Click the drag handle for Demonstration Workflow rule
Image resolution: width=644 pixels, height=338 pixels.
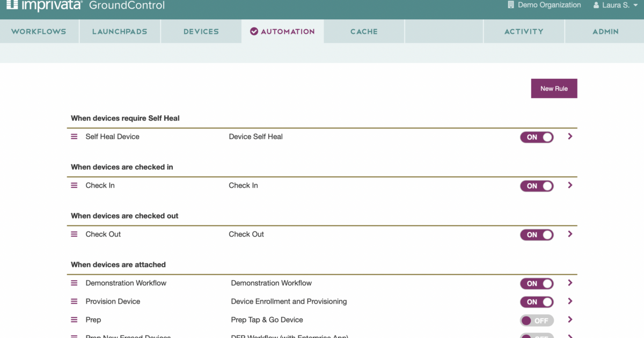tap(74, 283)
